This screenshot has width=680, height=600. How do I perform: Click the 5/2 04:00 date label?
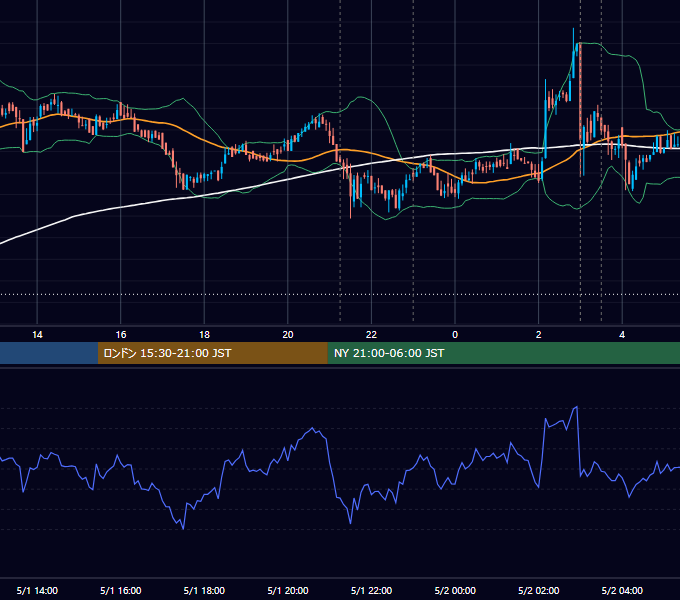click(x=622, y=590)
